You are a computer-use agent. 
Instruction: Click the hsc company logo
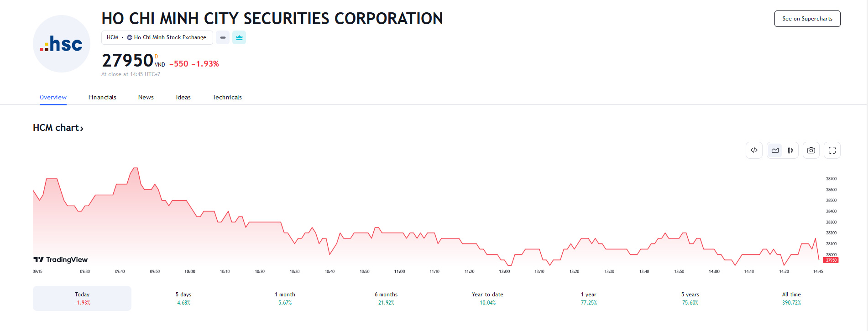[x=62, y=44]
